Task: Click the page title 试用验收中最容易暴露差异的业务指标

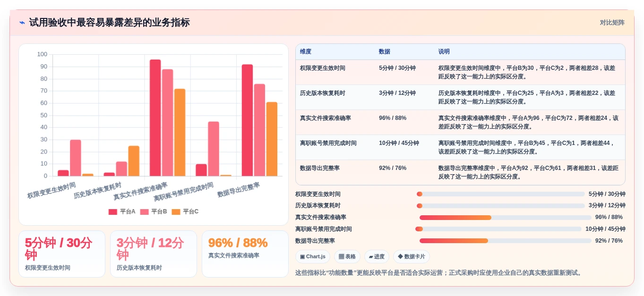Action: pyautogui.click(x=109, y=23)
